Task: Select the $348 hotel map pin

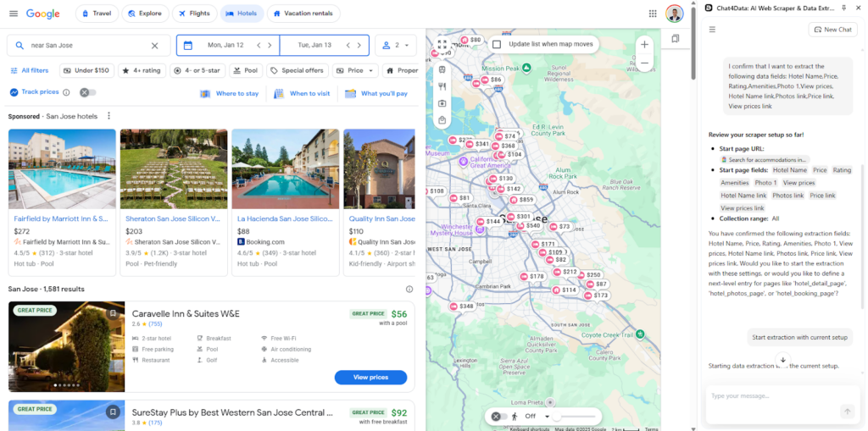Action: 462,306
